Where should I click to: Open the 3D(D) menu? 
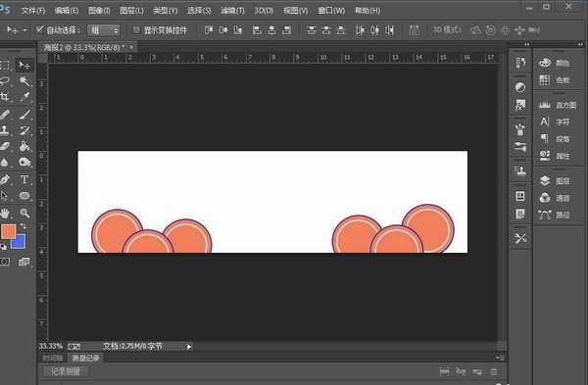pos(264,11)
